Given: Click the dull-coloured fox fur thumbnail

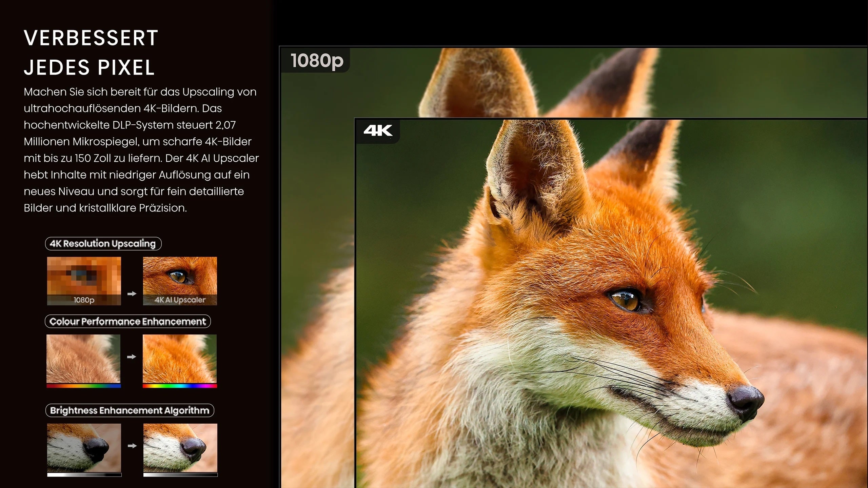Looking at the screenshot, I should (x=83, y=358).
